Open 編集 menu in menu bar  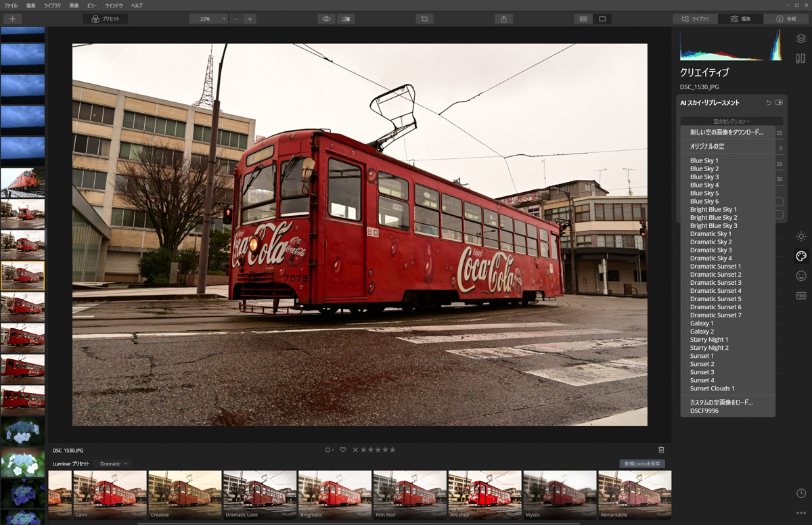click(x=31, y=5)
